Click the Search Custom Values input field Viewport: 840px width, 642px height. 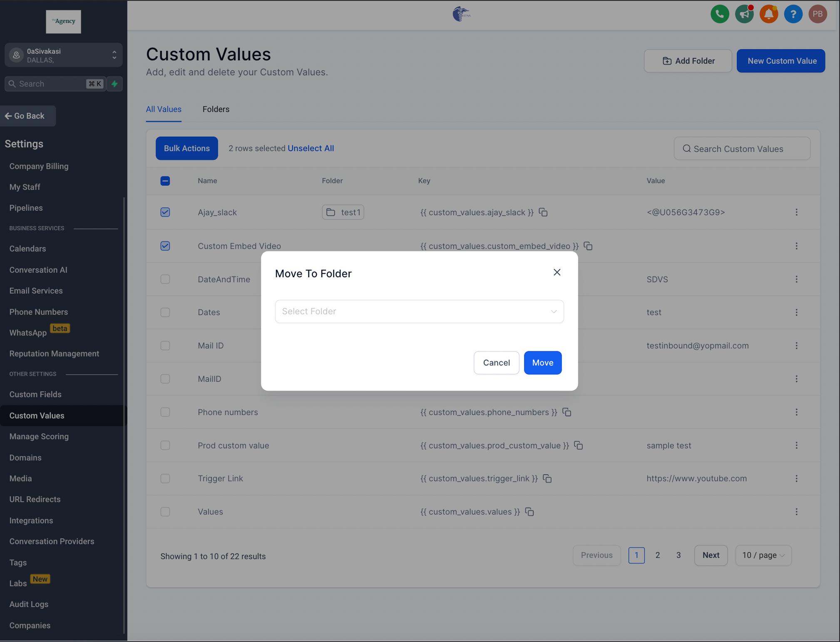[x=742, y=148]
